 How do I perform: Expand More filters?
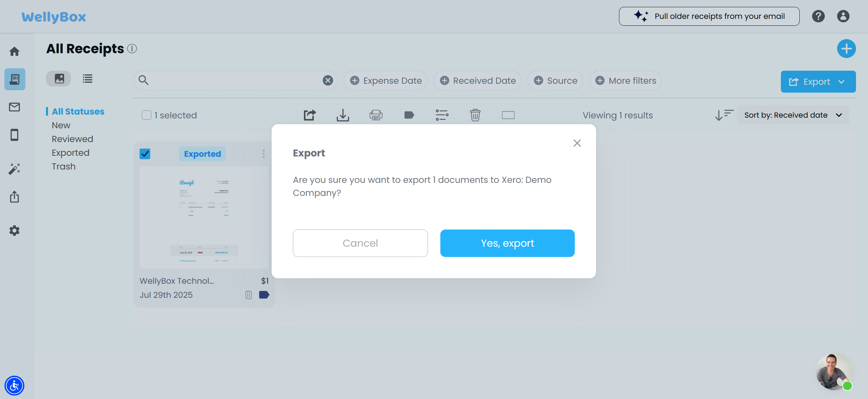(x=626, y=81)
